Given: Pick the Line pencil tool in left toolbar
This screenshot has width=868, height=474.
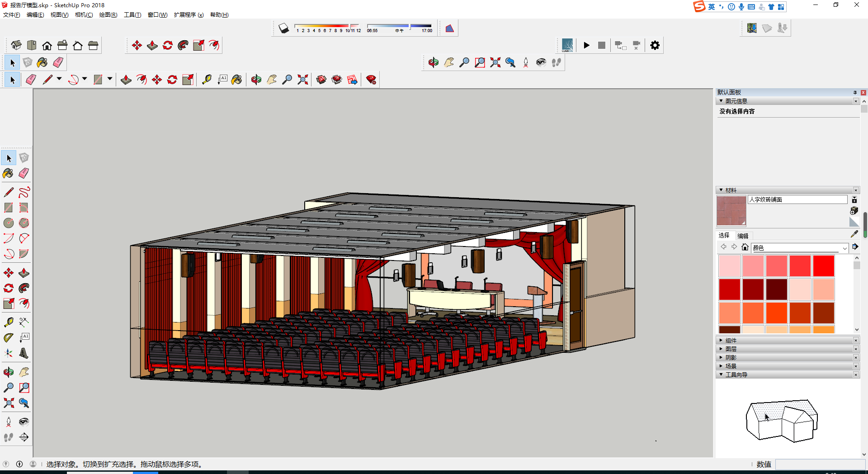Looking at the screenshot, I should coord(8,192).
